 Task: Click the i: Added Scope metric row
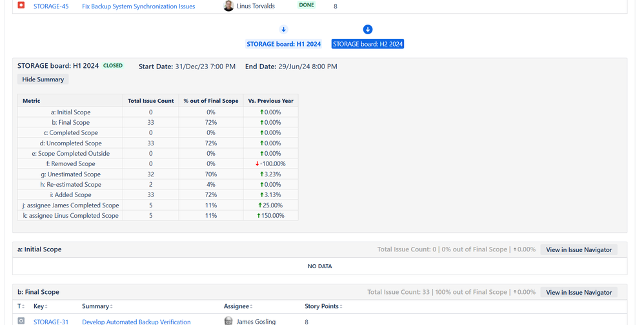coord(157,194)
